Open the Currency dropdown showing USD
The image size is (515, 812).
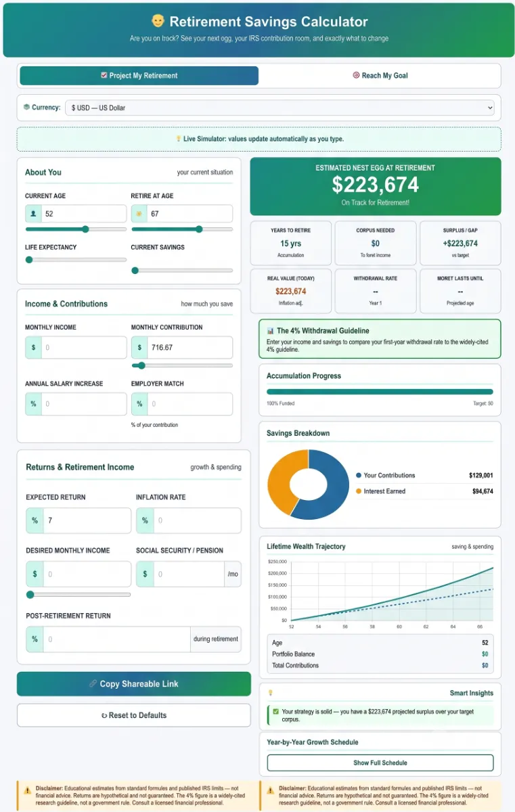(280, 108)
